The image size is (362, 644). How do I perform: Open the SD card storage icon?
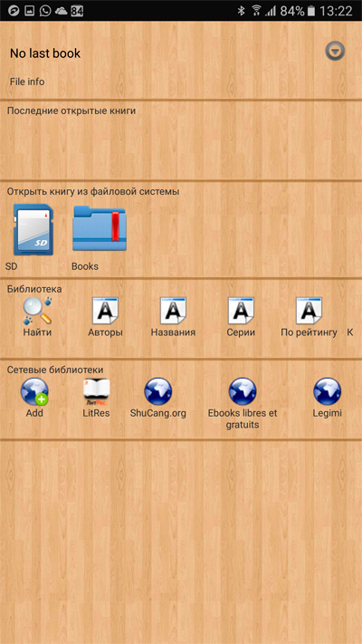click(33, 229)
